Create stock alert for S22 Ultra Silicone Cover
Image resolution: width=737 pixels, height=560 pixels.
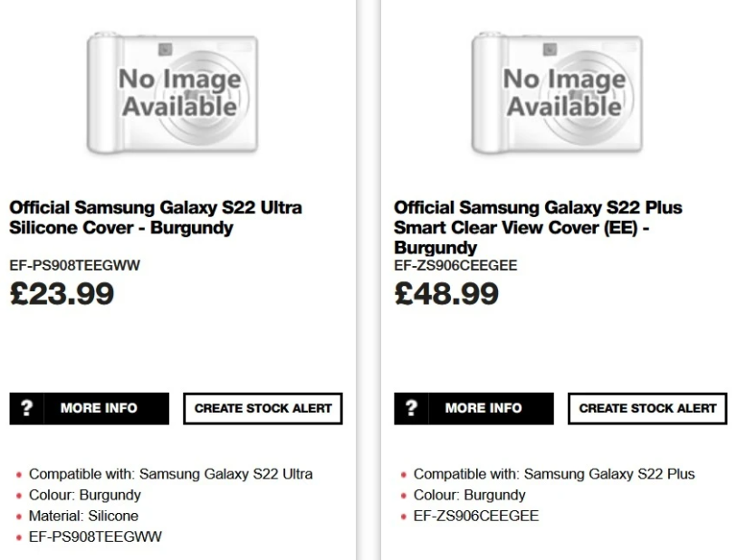(x=263, y=408)
